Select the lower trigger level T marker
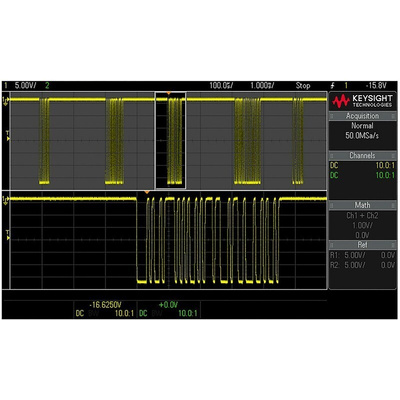 pyautogui.click(x=7, y=235)
